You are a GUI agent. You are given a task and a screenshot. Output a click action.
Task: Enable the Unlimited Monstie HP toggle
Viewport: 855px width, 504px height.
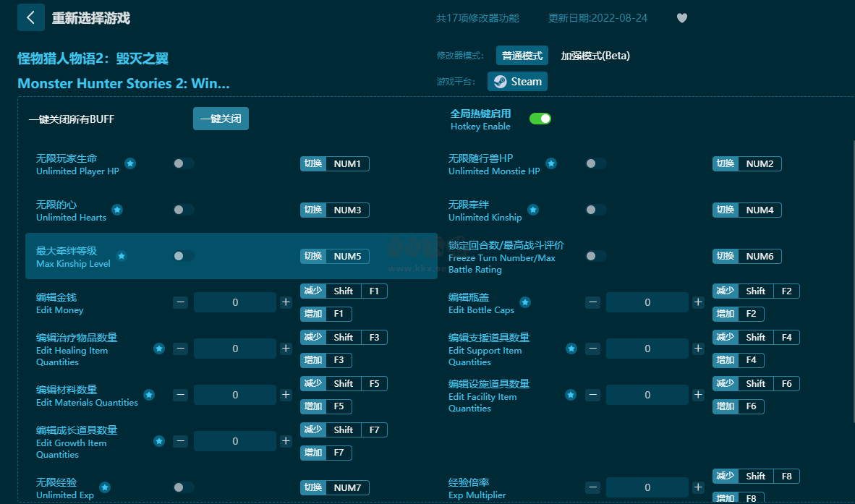pyautogui.click(x=595, y=164)
